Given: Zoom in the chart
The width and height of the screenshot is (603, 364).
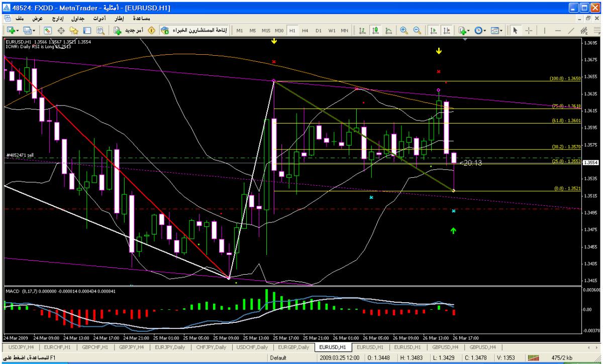Looking at the screenshot, I should tap(404, 30).
